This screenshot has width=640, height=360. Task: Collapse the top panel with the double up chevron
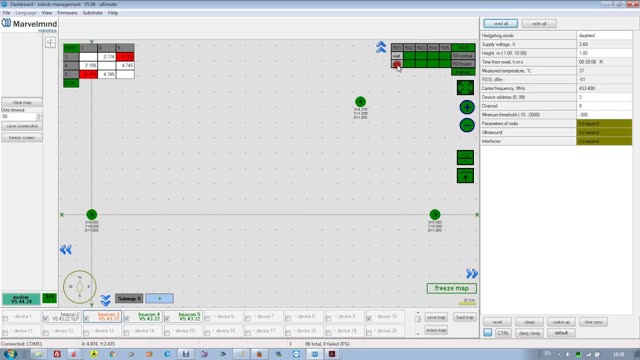[x=381, y=47]
